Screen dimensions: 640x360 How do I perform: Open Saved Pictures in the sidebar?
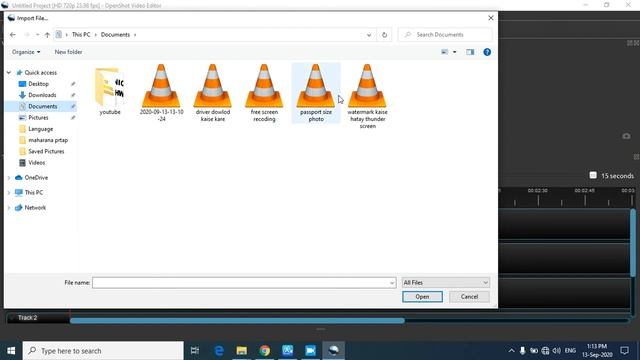click(46, 151)
